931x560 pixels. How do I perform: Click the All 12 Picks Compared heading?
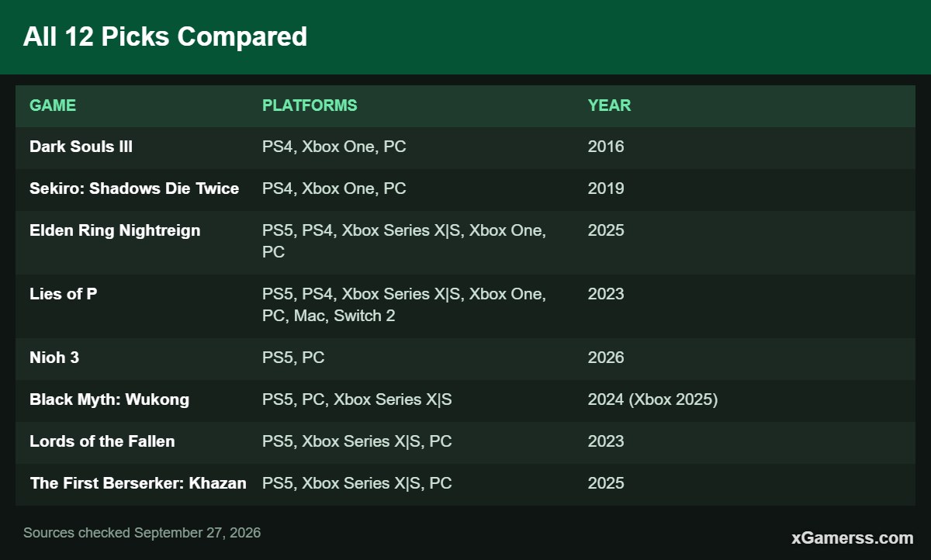point(165,36)
